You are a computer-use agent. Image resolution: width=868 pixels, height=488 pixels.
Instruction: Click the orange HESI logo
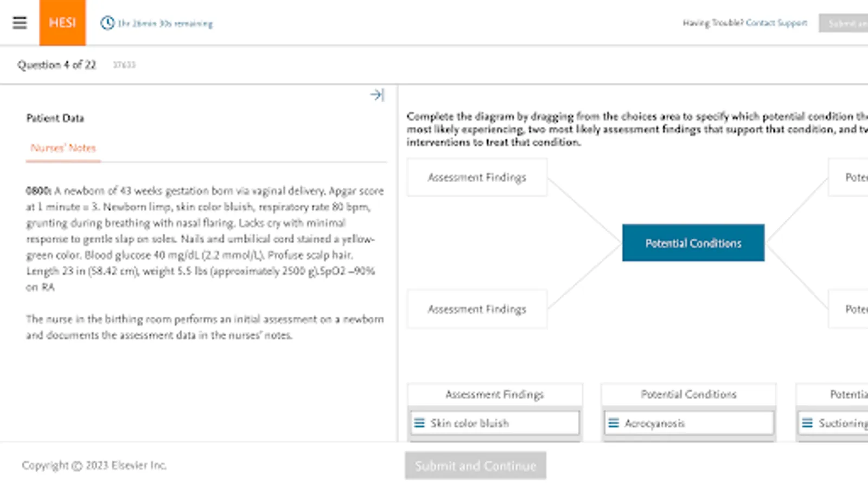coord(62,23)
